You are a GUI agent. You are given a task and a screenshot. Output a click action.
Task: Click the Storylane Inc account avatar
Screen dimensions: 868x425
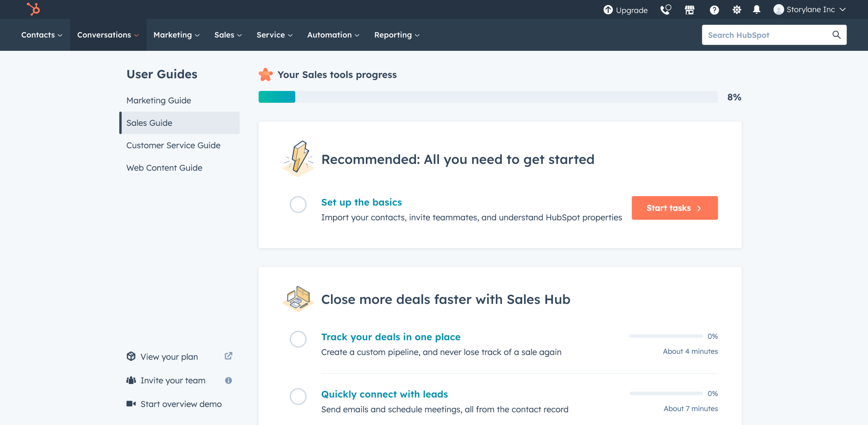point(778,9)
